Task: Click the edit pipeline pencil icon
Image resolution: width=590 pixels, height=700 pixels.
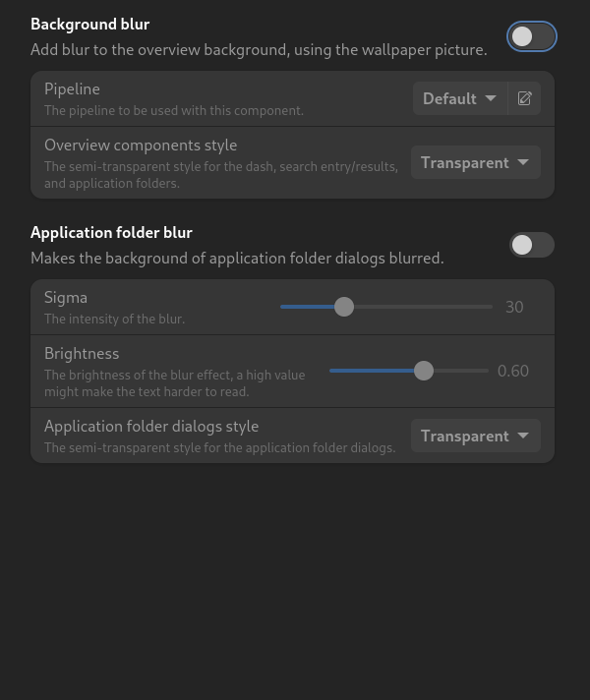Action: (524, 98)
